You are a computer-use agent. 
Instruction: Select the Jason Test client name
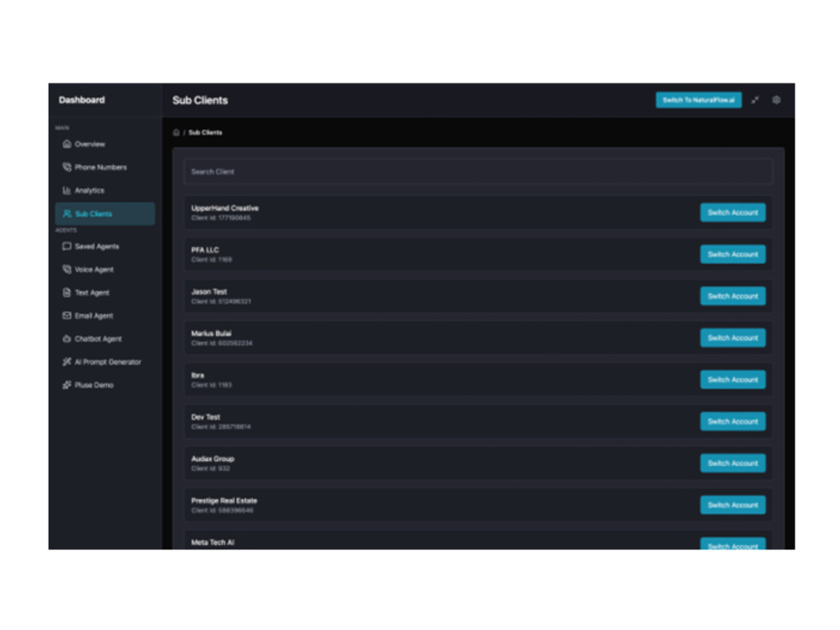[x=209, y=291]
